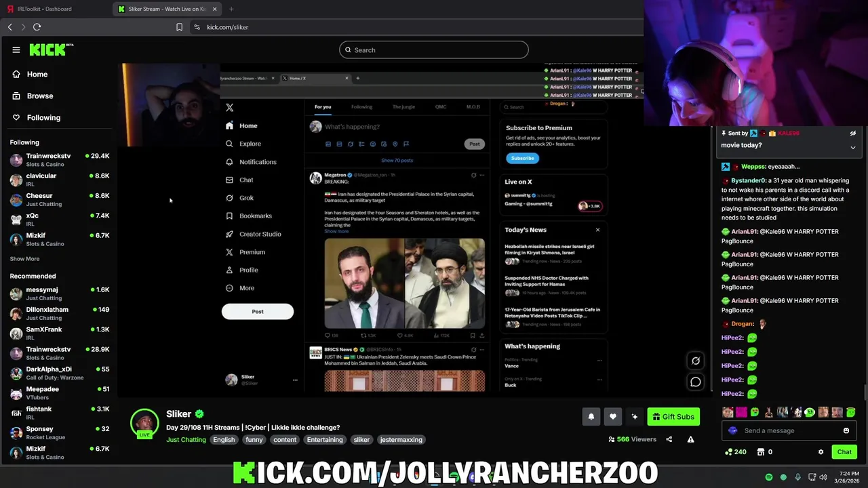The height and width of the screenshot is (488, 868).
Task: Open fishtank channel in Recommended list
Action: [60, 413]
